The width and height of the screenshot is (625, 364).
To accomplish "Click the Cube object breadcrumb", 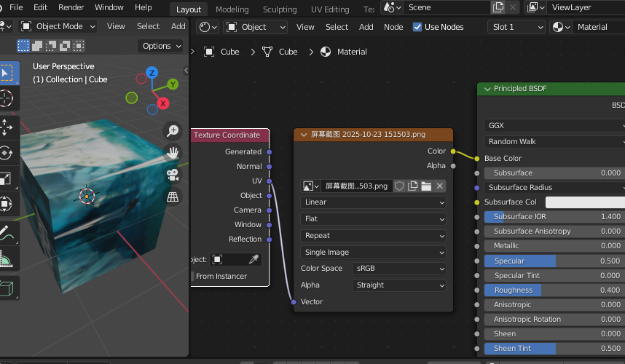I will 221,52.
